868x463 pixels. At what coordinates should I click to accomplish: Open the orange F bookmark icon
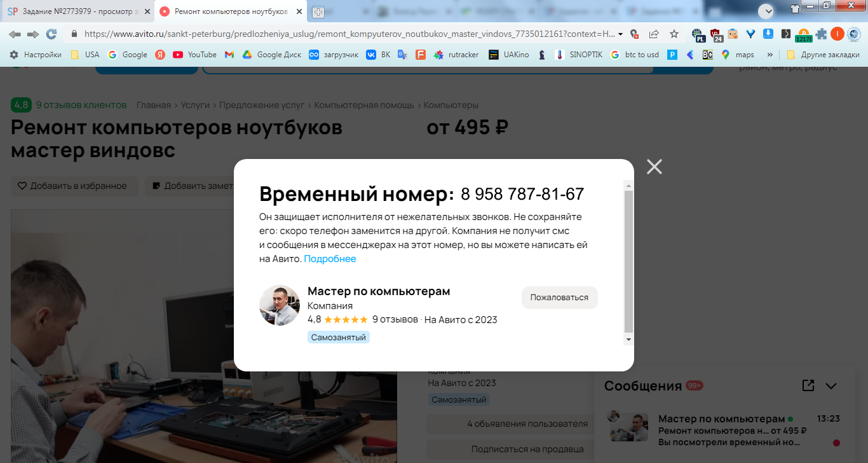coord(421,55)
